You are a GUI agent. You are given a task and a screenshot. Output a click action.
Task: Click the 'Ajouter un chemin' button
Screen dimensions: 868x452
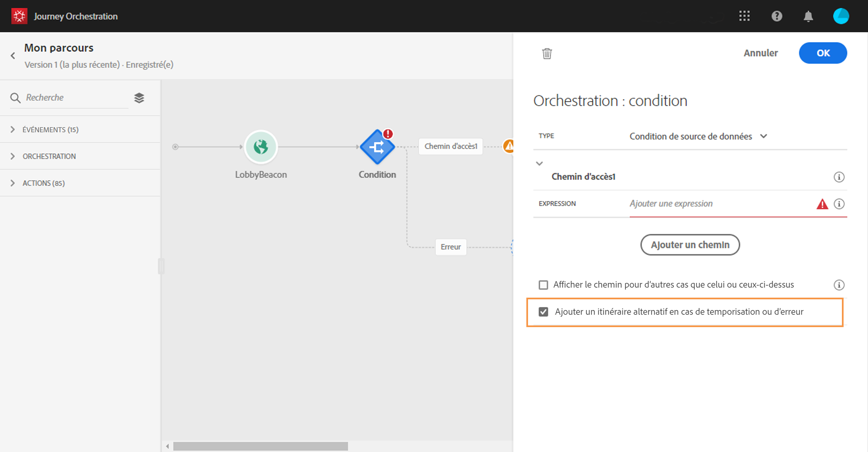click(689, 245)
